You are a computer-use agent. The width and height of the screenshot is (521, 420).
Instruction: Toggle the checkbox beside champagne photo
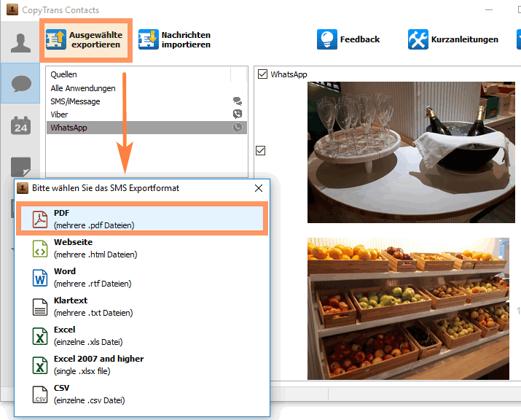(x=261, y=151)
